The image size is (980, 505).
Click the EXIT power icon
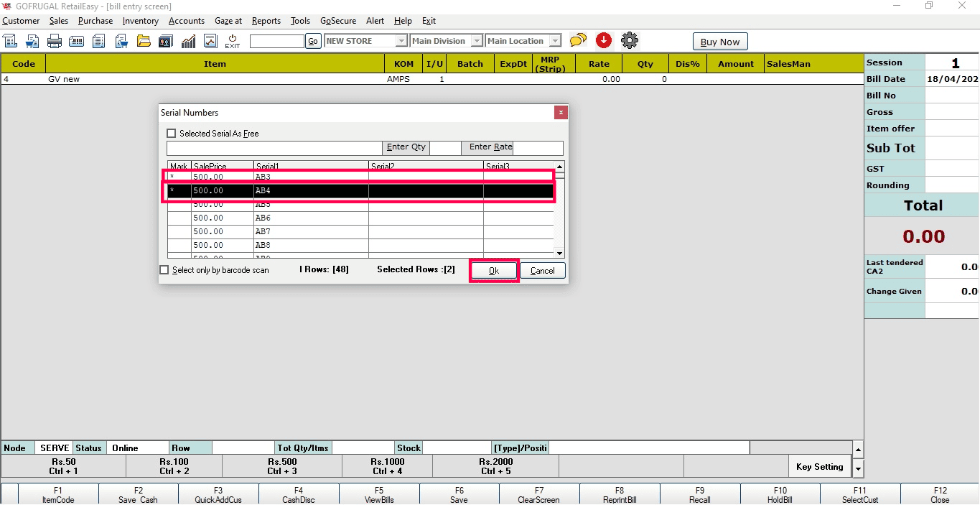[x=233, y=41]
